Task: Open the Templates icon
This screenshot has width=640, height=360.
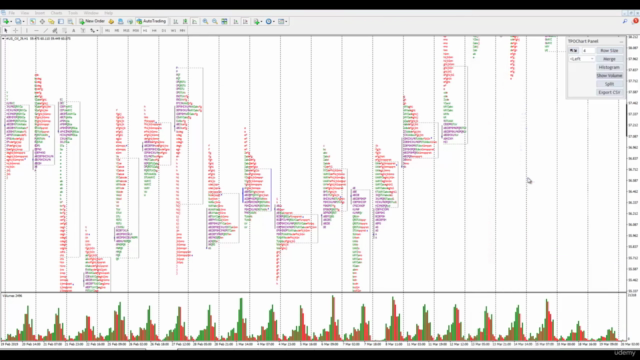Action: point(281,21)
